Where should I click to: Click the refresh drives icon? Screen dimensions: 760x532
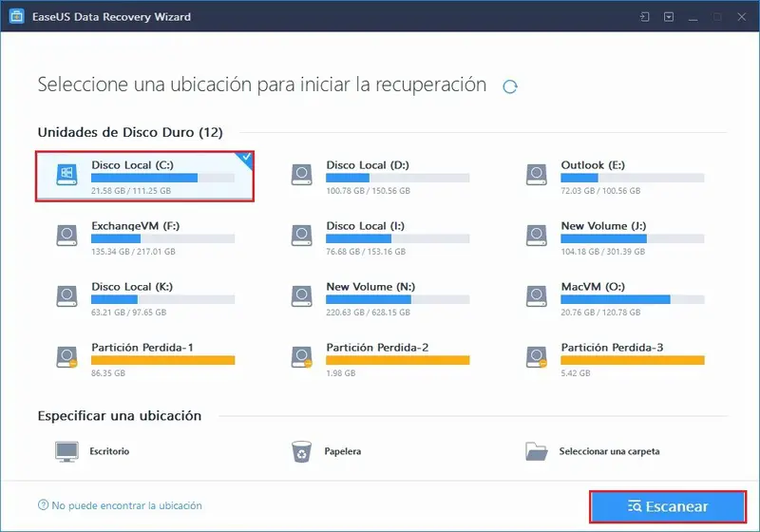(510, 86)
